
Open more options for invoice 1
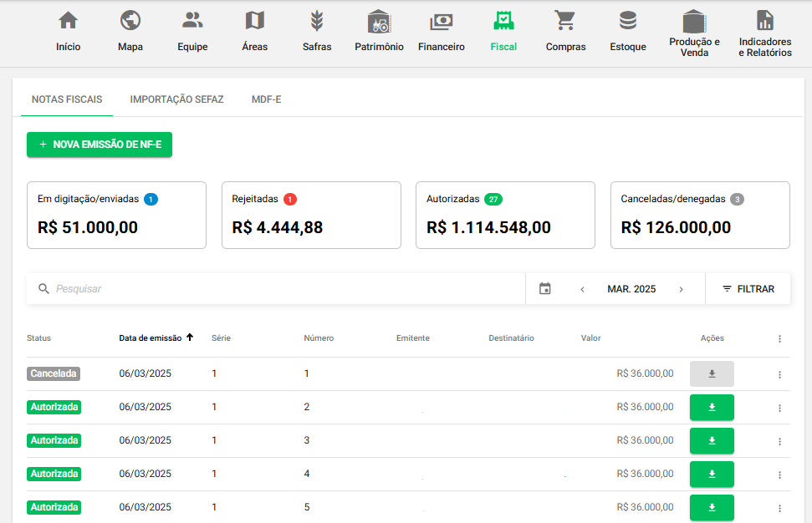779,374
